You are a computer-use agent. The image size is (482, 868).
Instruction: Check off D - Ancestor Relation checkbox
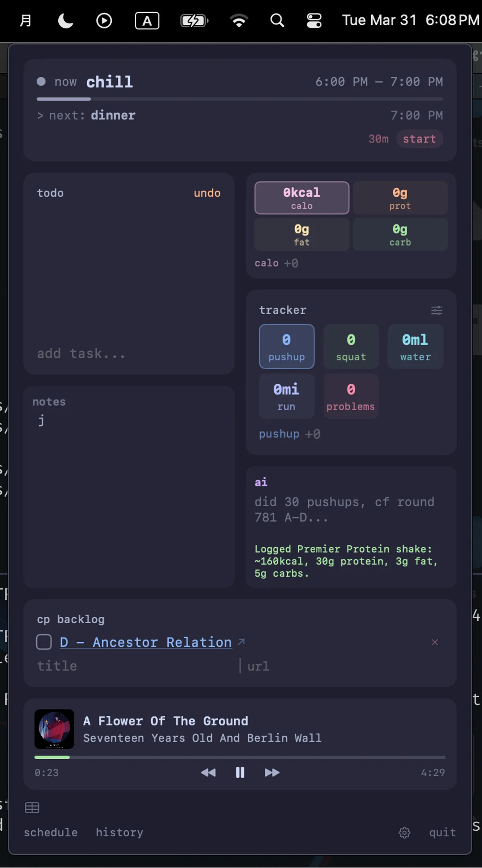coord(44,642)
